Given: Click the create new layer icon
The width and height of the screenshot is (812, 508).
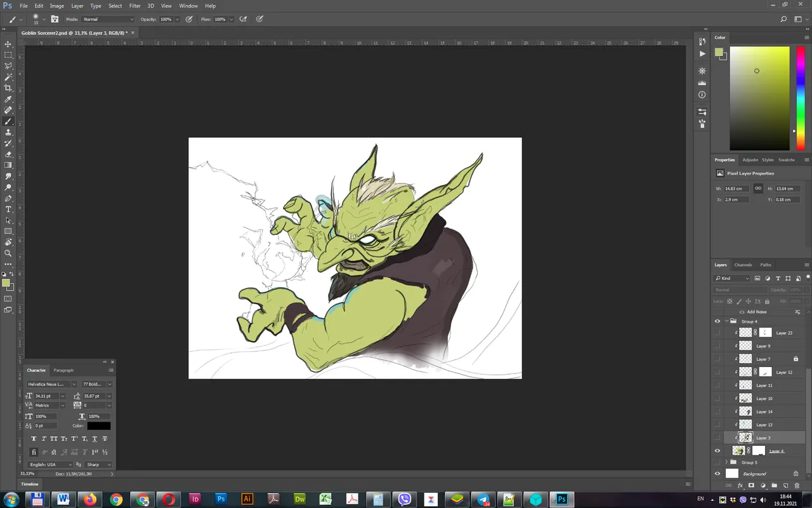Looking at the screenshot, I should 785,486.
